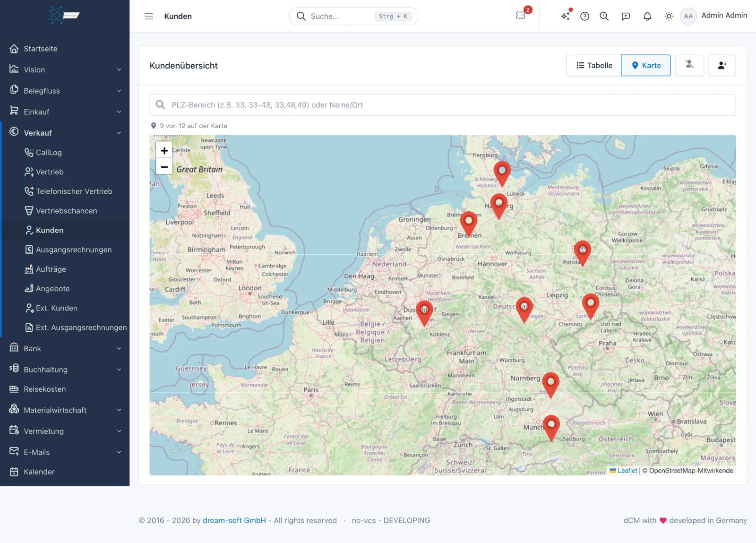Click the magnifier zoom search icon in header
Image resolution: width=756 pixels, height=543 pixels.
click(x=604, y=16)
